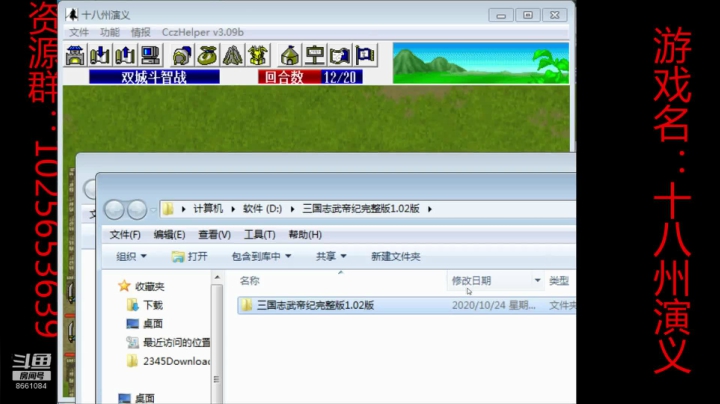Maximize the 十八州演义 game window
The image size is (720, 404).
(528, 15)
